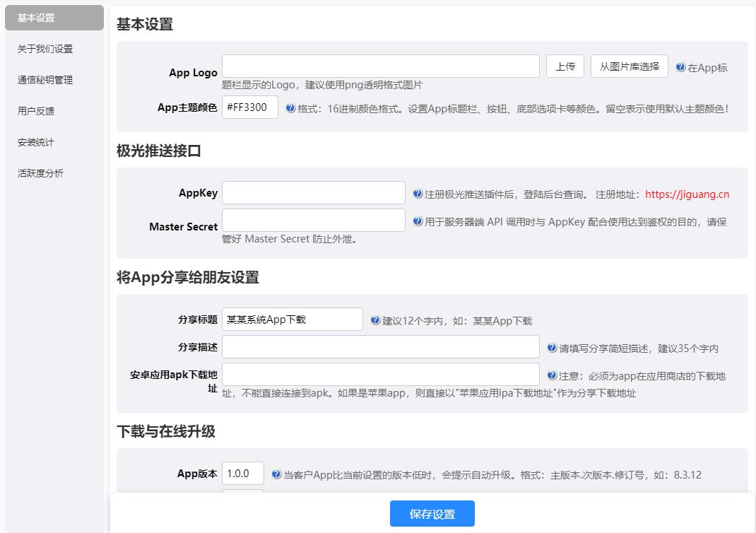Click the 分享标题 text field
Viewport: 756px width, 533px height.
pyautogui.click(x=292, y=319)
